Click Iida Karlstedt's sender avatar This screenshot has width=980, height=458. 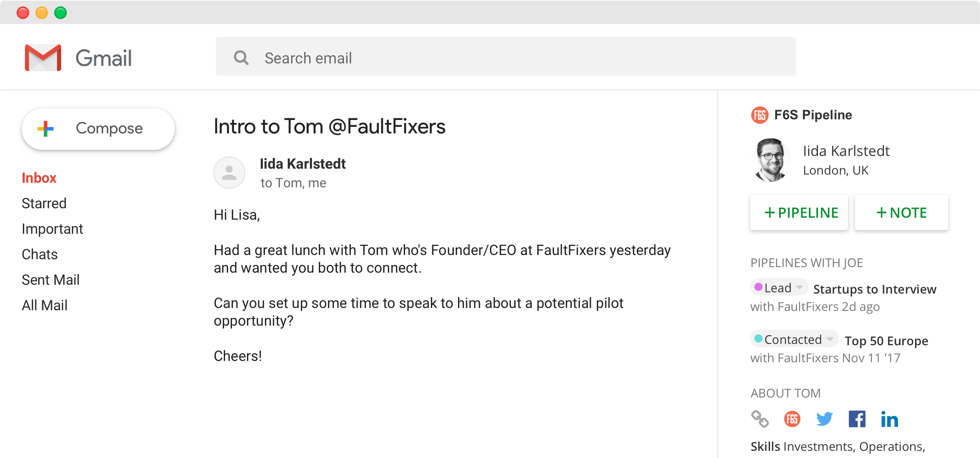pyautogui.click(x=229, y=173)
